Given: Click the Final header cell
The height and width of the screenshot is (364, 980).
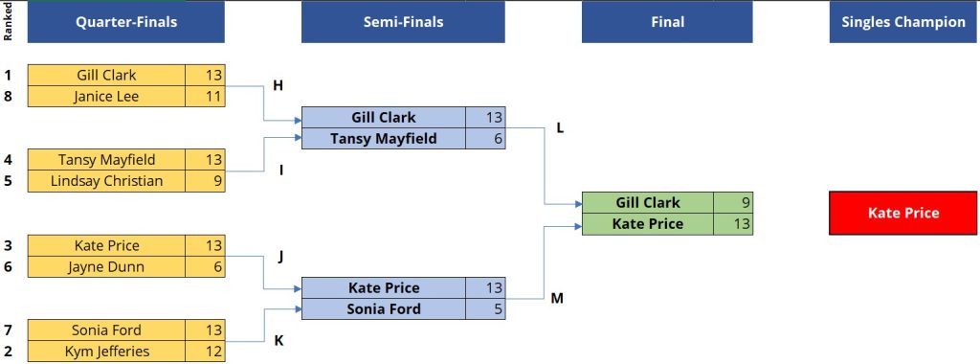Looking at the screenshot, I should (x=667, y=22).
